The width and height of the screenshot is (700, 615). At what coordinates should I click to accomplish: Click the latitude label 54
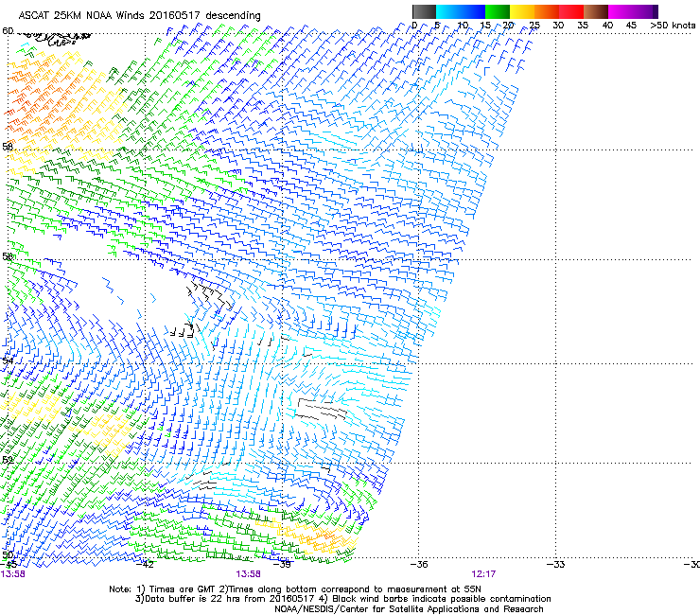click(8, 360)
